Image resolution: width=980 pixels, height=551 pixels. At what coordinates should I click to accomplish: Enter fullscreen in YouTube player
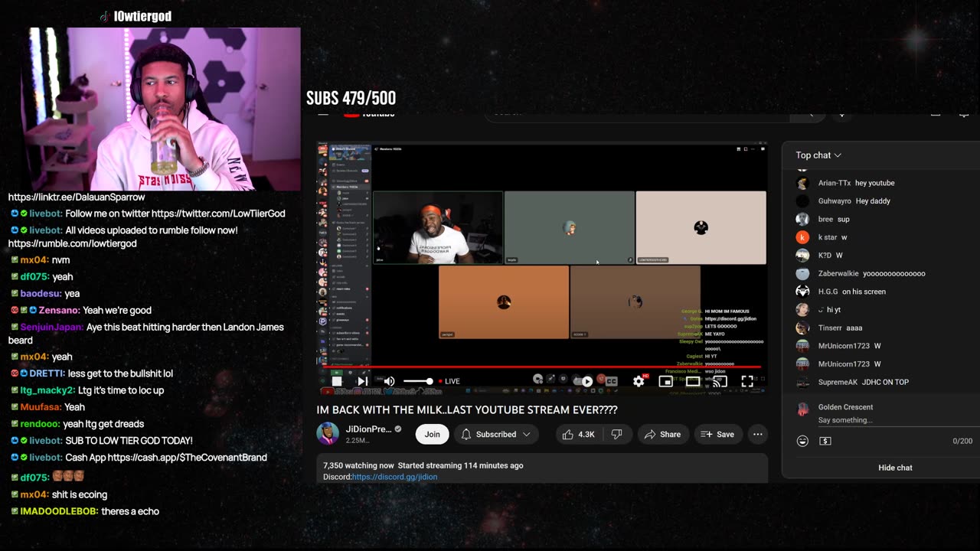point(747,381)
